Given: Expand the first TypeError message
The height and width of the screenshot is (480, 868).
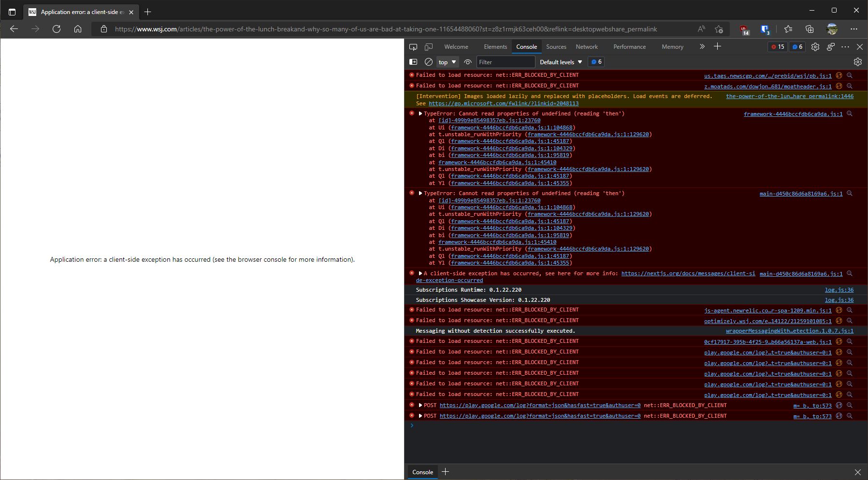Looking at the screenshot, I should (420, 113).
